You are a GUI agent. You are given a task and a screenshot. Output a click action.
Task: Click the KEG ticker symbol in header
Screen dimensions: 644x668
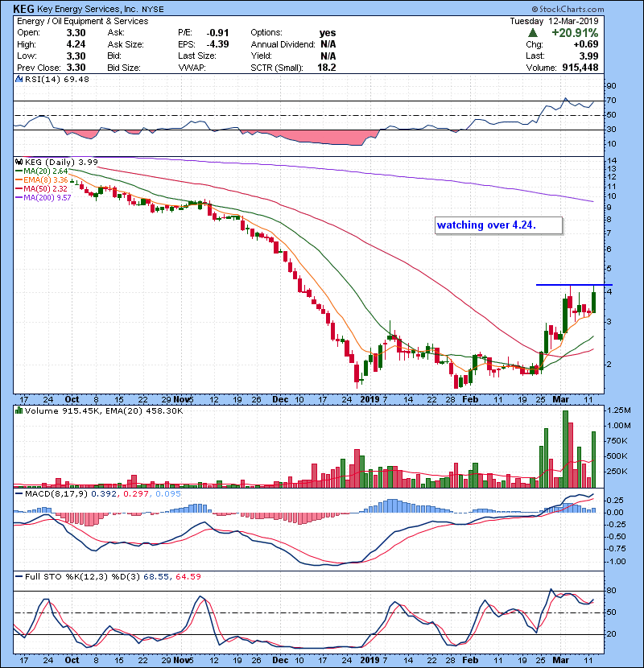coord(23,9)
